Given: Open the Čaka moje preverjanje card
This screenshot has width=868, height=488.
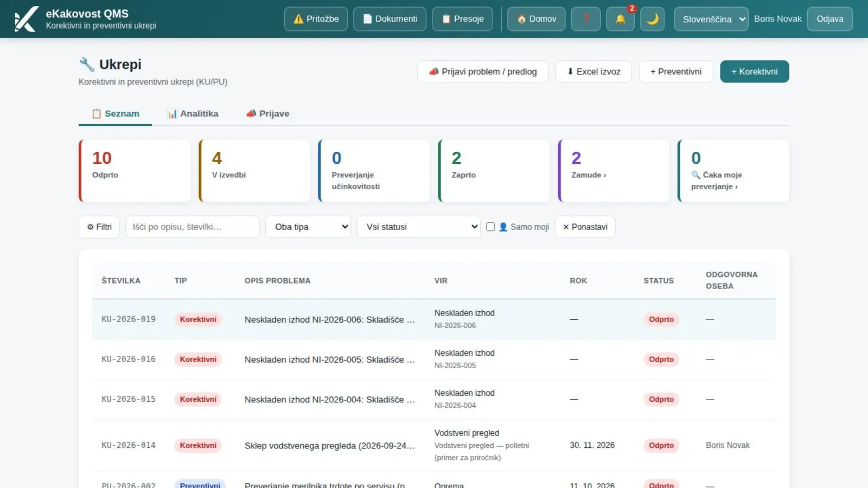Looking at the screenshot, I should point(733,171).
